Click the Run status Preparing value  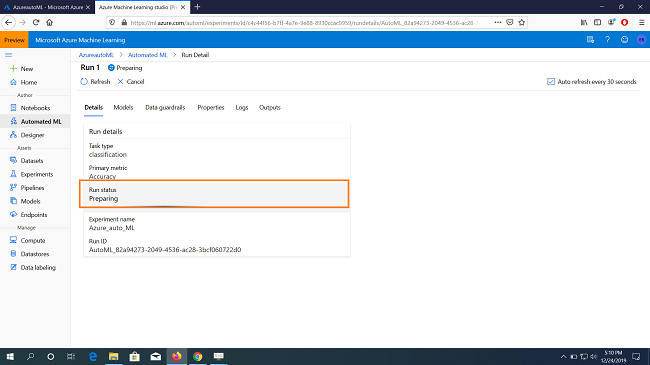(103, 199)
